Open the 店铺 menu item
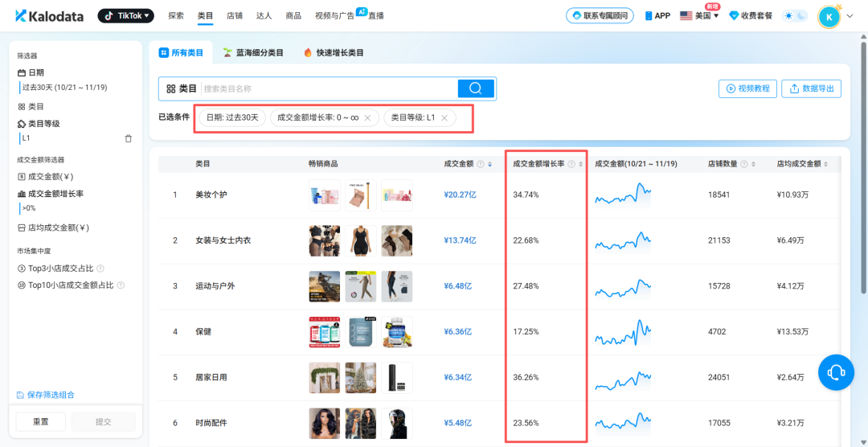 pos(235,16)
